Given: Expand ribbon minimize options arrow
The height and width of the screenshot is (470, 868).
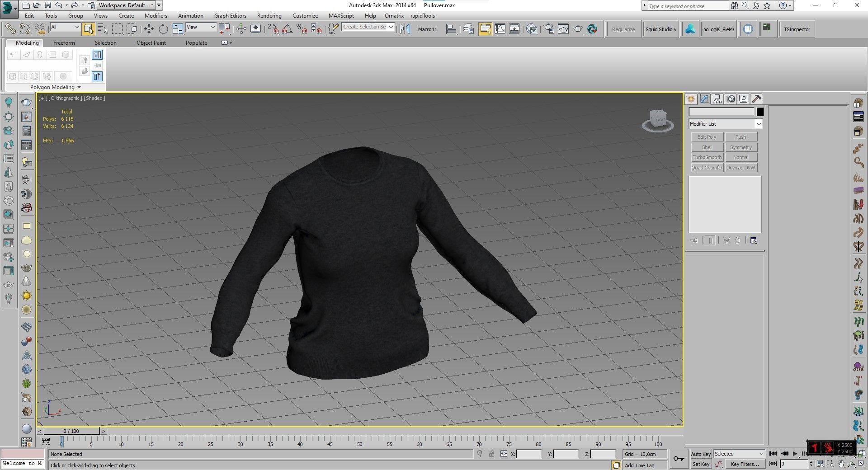Looking at the screenshot, I should [x=231, y=43].
